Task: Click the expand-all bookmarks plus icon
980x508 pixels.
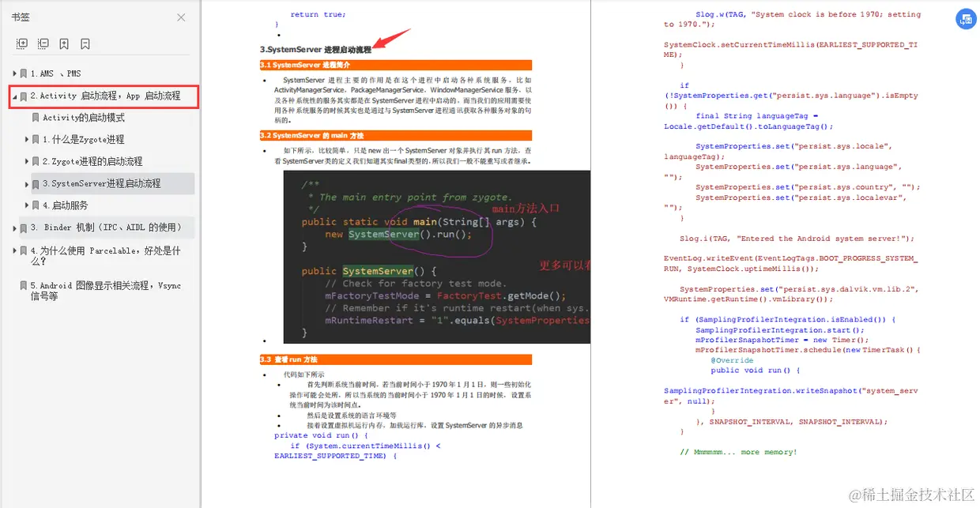Action: click(22, 44)
